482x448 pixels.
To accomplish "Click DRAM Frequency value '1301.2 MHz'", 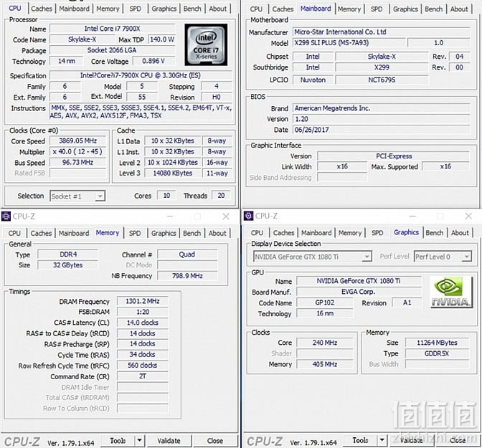I will point(143,301).
